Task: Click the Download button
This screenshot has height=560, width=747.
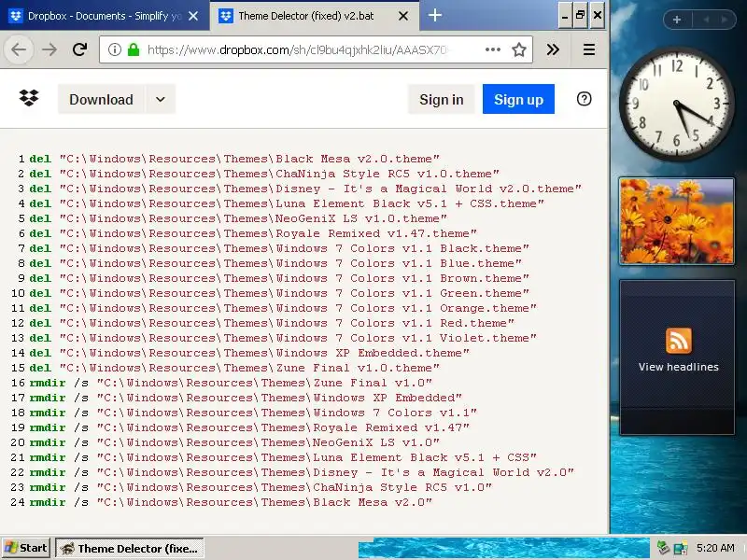Action: (101, 100)
